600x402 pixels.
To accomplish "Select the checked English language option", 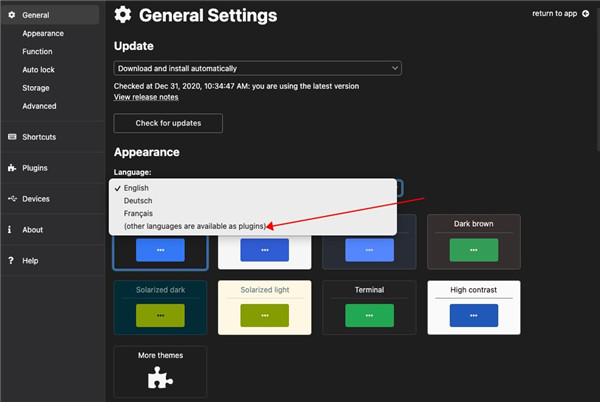I will [x=136, y=188].
